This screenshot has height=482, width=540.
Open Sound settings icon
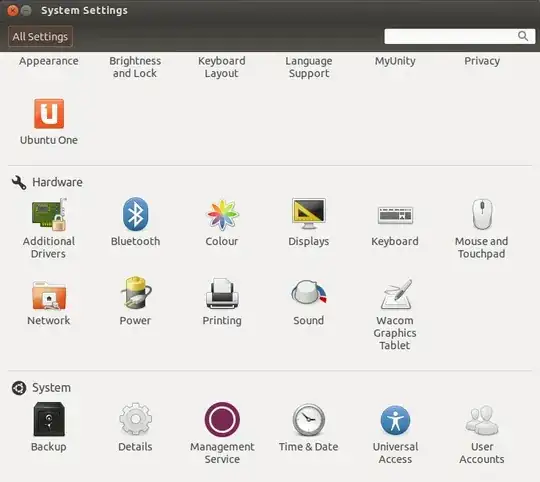click(309, 292)
